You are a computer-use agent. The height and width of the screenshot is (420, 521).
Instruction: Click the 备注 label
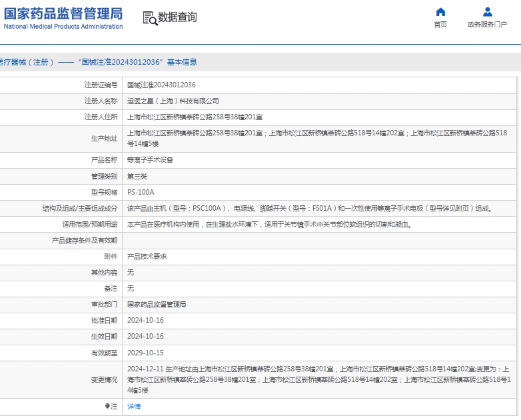coord(111,288)
